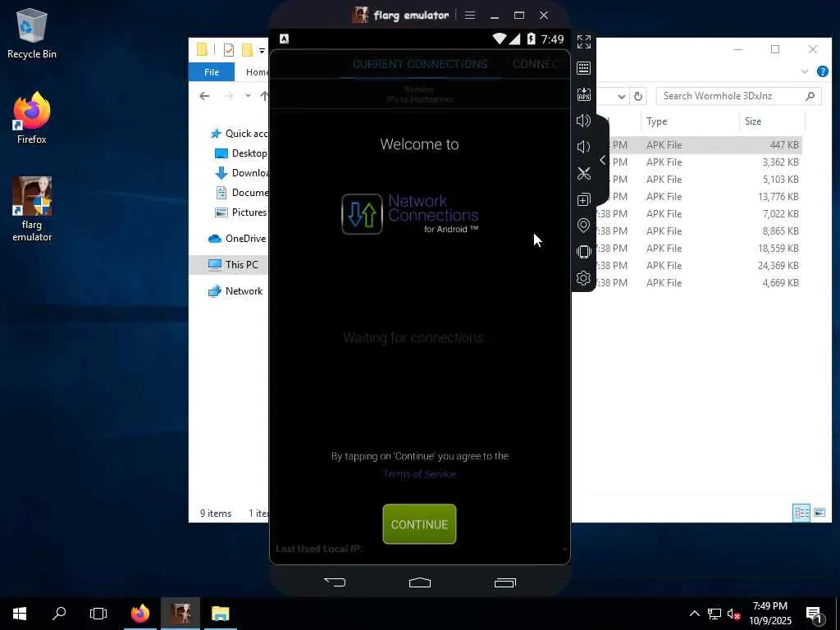Open multi-instance plus icon in sidebar
The width and height of the screenshot is (840, 630).
click(583, 200)
